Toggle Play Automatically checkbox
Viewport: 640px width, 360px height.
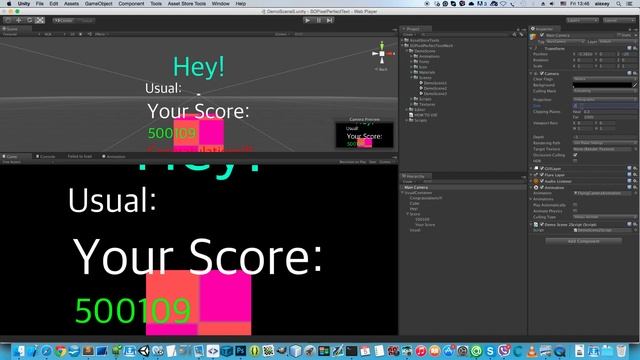575,204
